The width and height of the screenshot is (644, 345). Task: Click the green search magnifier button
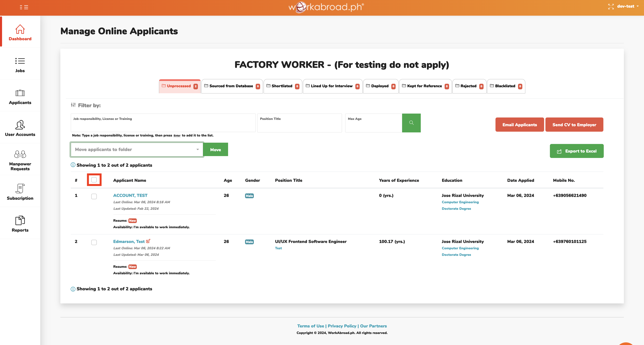coord(411,123)
